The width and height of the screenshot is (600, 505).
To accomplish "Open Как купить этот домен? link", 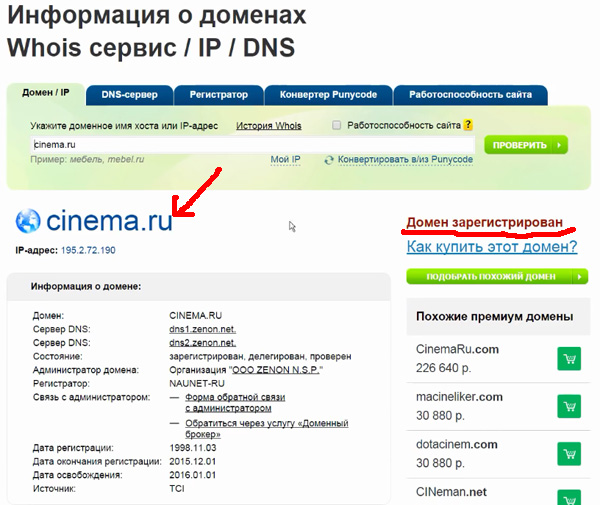I will click(492, 247).
